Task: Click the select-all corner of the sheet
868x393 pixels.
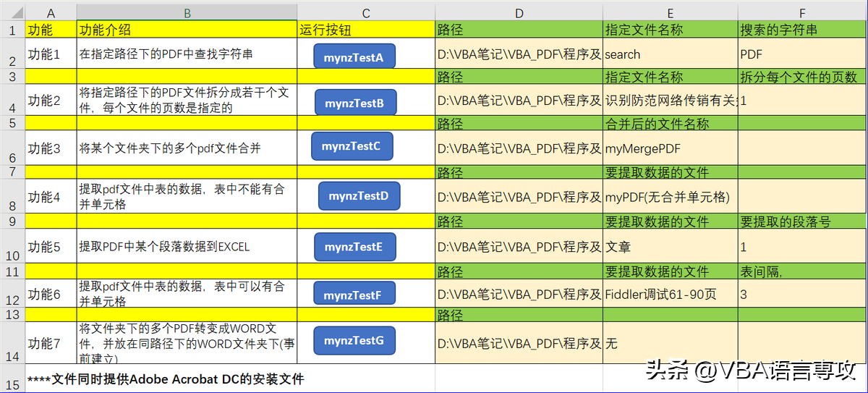Action: (12, 13)
